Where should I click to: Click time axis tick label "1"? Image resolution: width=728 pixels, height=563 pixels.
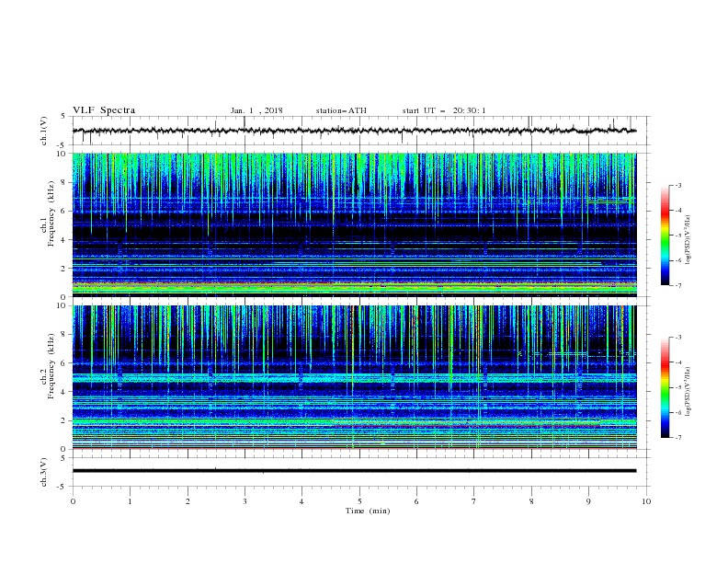pos(130,501)
